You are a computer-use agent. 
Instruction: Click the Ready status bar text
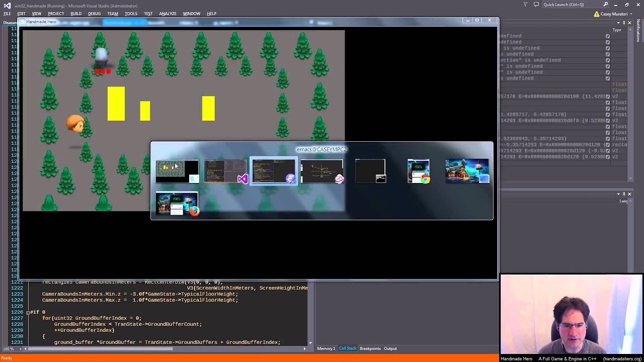(x=6, y=358)
